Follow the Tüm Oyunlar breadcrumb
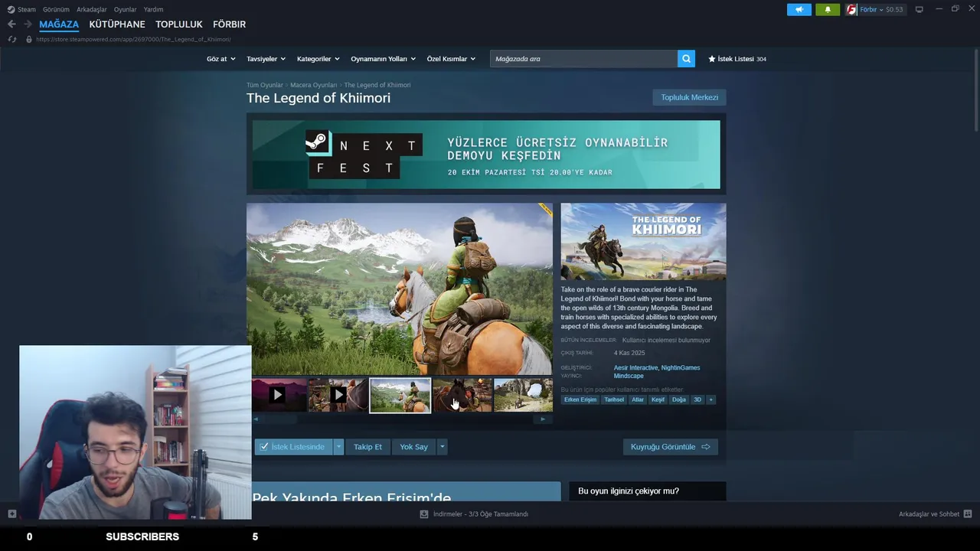Image resolution: width=980 pixels, height=551 pixels. pyautogui.click(x=264, y=85)
